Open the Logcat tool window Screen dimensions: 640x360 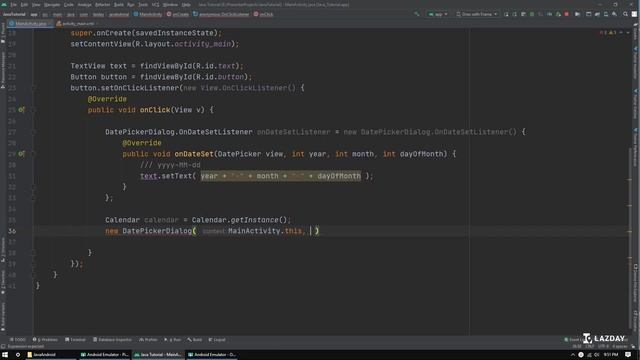tap(217, 340)
